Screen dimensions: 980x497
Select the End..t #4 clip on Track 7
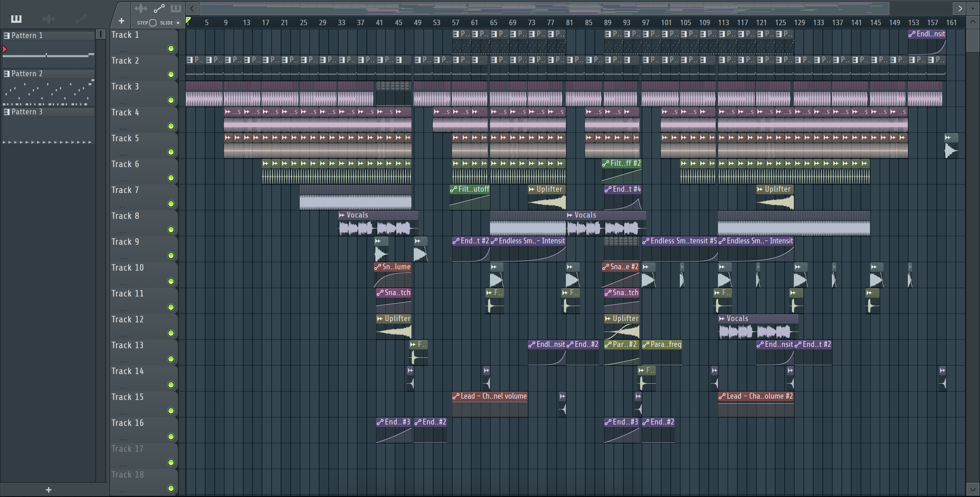(623, 198)
